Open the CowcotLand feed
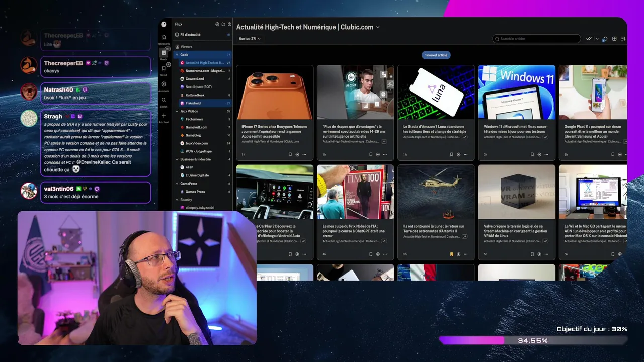 coord(205,79)
